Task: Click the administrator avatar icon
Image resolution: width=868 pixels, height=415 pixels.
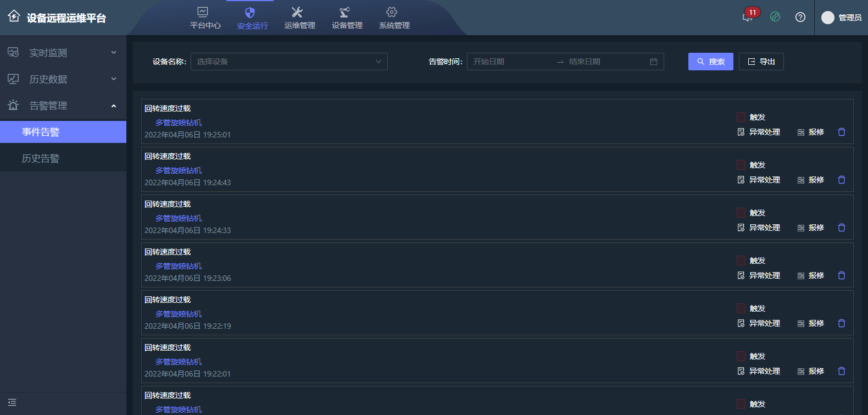Action: click(x=827, y=18)
